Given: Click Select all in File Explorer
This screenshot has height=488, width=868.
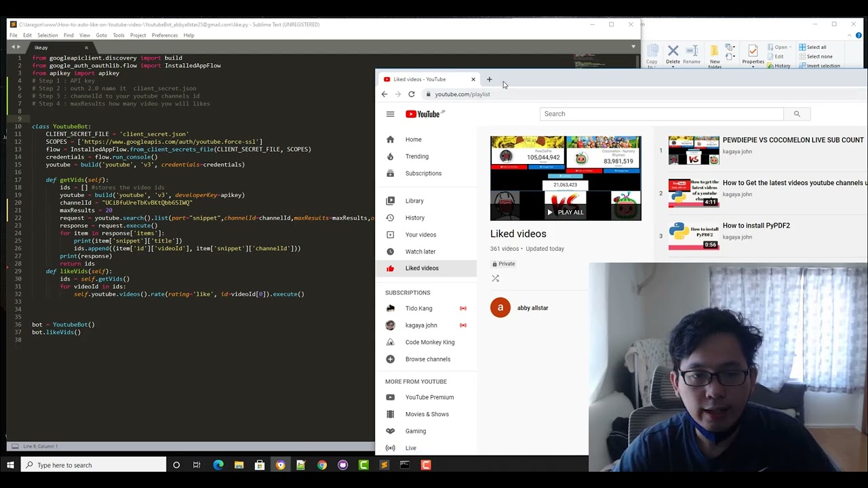Looking at the screenshot, I should pos(812,47).
